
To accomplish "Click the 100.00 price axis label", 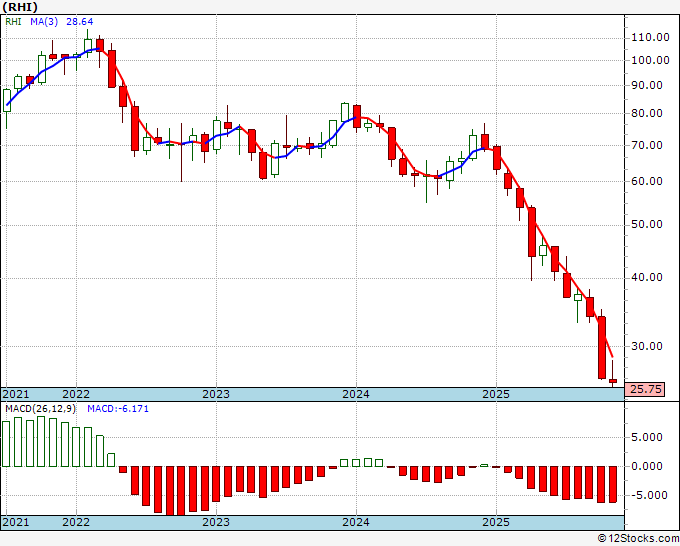I will click(651, 60).
